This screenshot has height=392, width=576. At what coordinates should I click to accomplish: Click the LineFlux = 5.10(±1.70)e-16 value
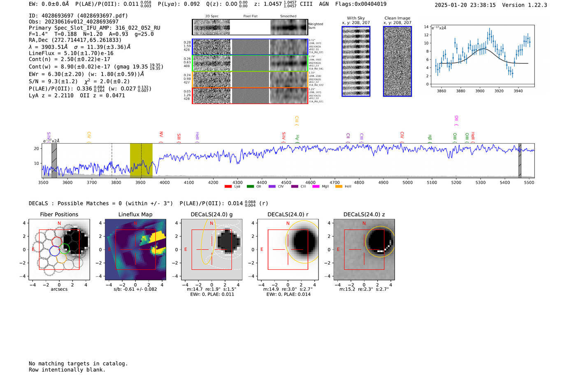click(71, 53)
